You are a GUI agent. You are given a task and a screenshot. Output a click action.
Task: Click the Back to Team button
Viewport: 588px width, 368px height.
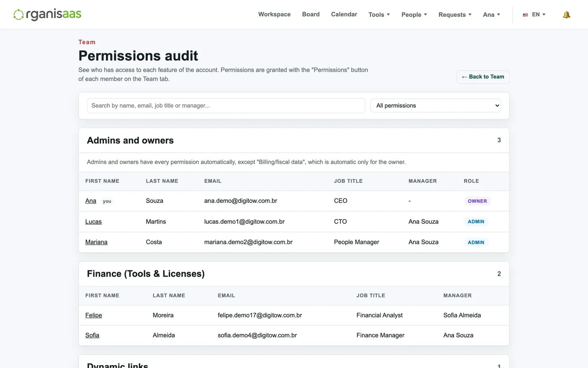tap(483, 77)
